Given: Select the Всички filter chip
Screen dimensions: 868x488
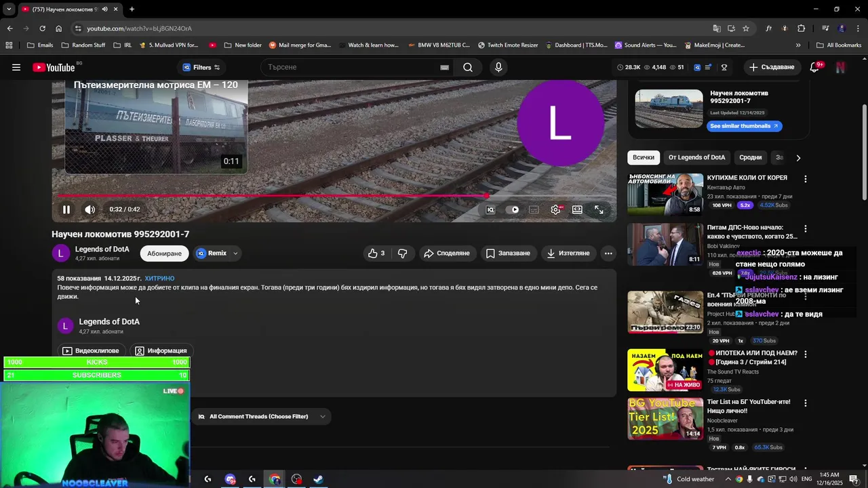Looking at the screenshot, I should click(644, 157).
